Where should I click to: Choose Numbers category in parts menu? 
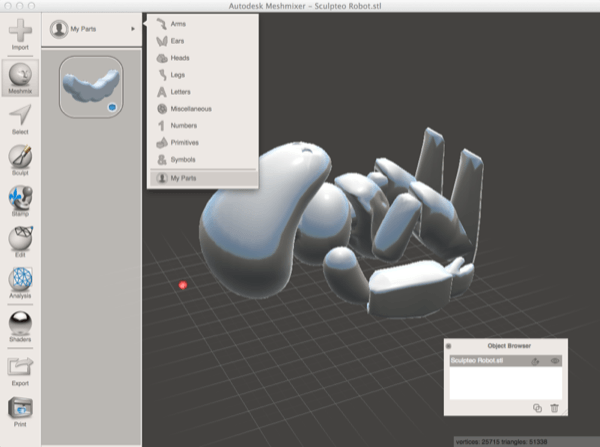tap(203, 126)
